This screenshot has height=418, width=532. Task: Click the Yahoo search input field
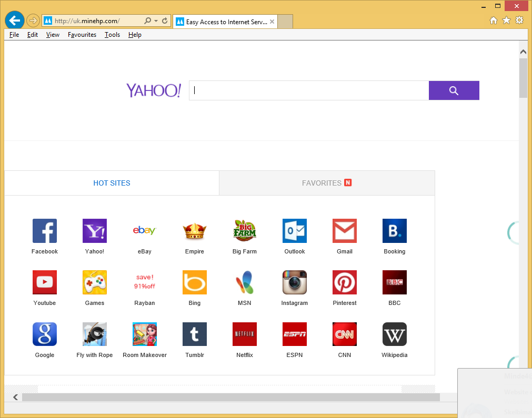(308, 90)
